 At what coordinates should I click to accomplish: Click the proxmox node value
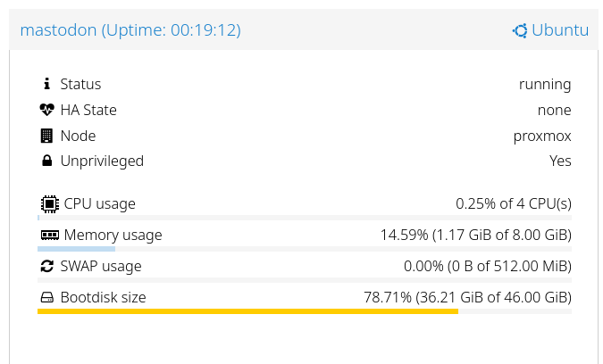[542, 136]
